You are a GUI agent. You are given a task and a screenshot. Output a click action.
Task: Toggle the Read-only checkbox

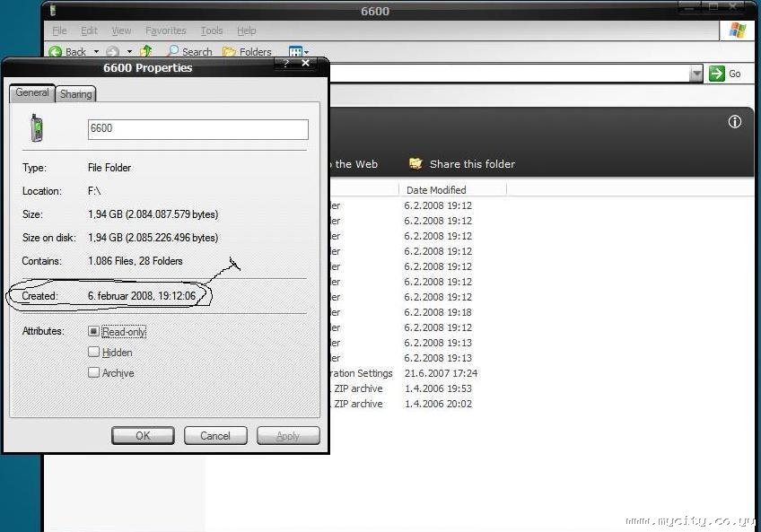93,331
